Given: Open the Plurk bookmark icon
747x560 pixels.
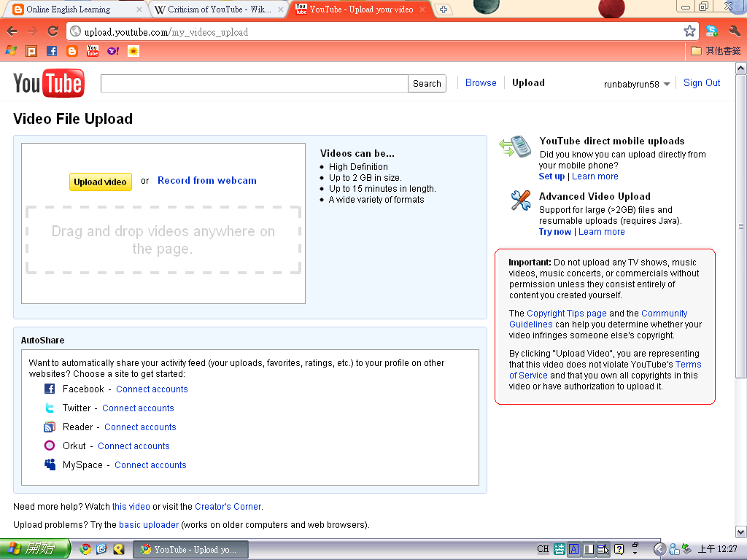Looking at the screenshot, I should (31, 51).
